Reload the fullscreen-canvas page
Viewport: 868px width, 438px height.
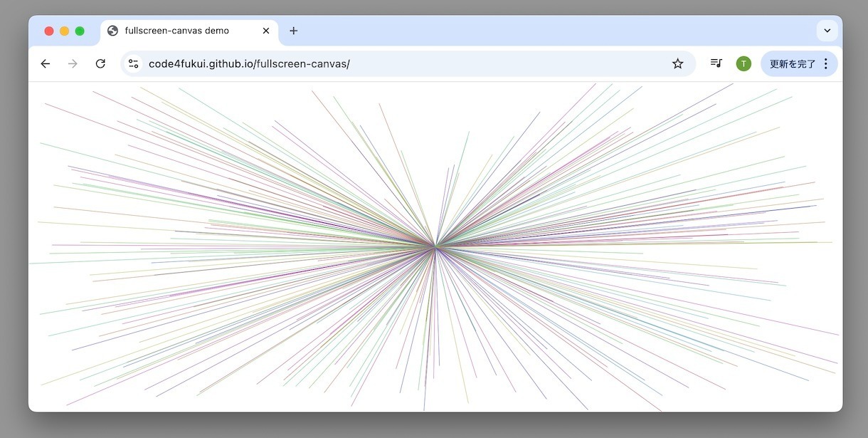[100, 64]
